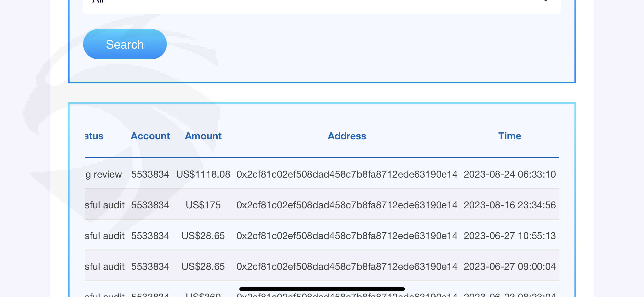Click the partially visible Status column header
This screenshot has width=644, height=297.
coord(94,136)
